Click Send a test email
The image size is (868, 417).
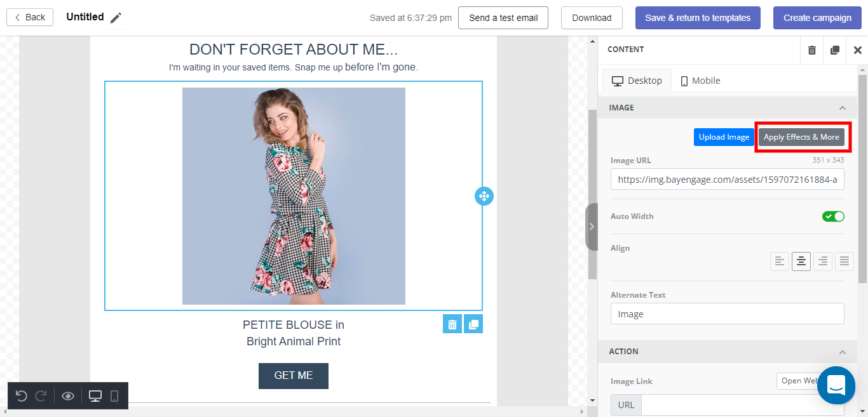tap(503, 18)
